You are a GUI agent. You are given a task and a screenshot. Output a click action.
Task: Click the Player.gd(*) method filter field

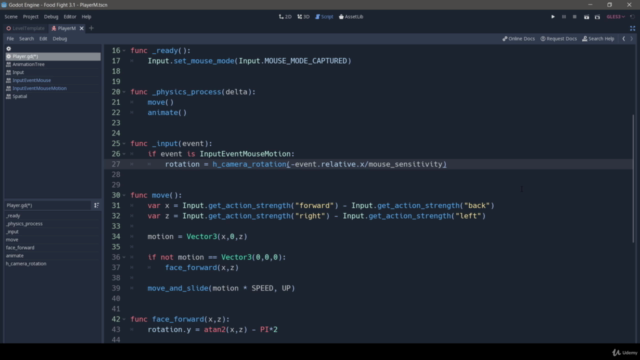48,205
